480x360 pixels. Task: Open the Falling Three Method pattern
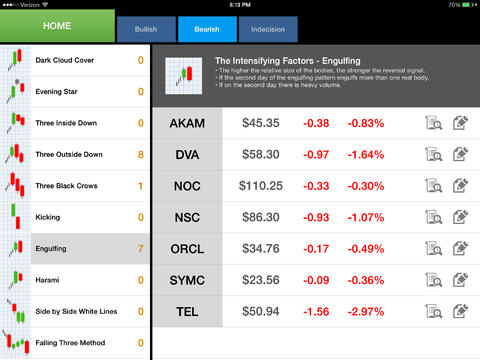click(x=75, y=343)
